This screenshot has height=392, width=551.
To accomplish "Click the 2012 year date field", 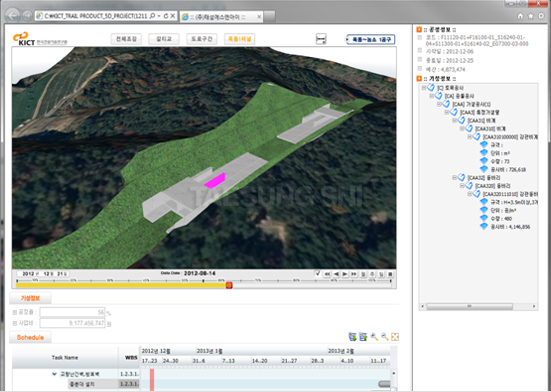I will [29, 274].
